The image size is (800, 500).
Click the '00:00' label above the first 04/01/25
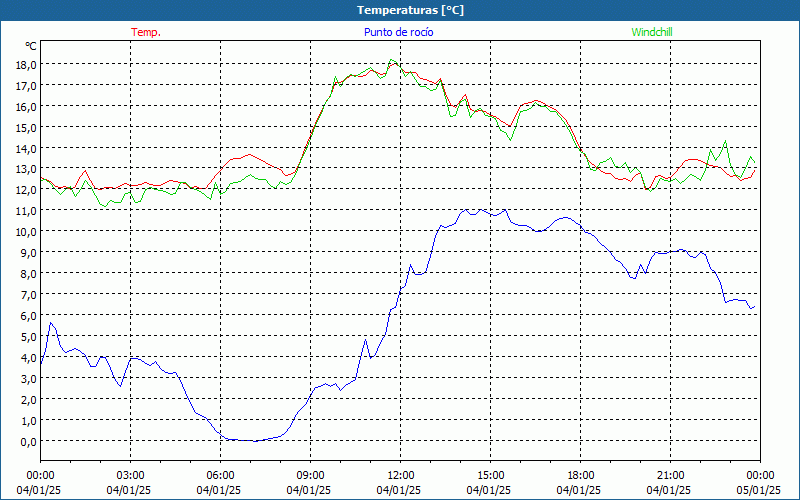(x=40, y=476)
